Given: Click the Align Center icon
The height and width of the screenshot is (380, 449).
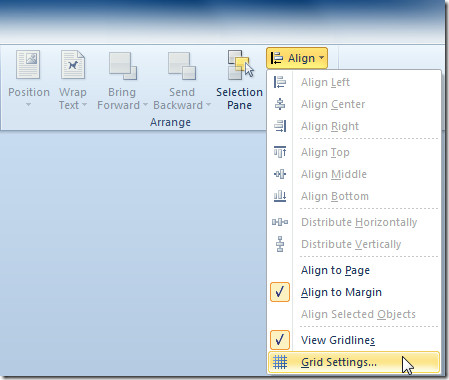Looking at the screenshot, I should pos(280,104).
